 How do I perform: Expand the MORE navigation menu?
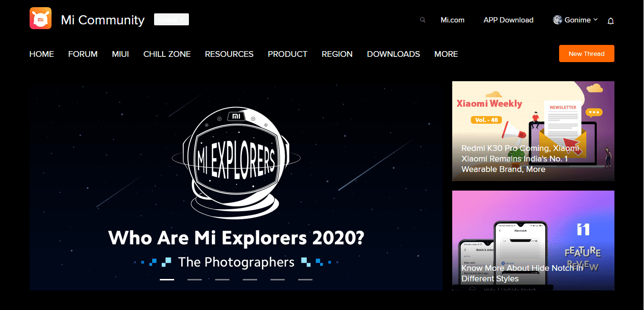click(x=446, y=54)
